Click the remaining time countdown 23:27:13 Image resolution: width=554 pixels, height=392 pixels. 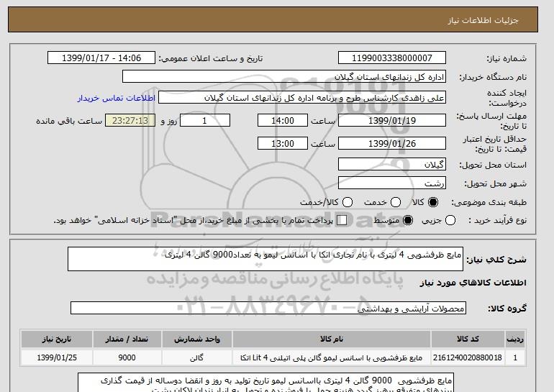[130, 120]
